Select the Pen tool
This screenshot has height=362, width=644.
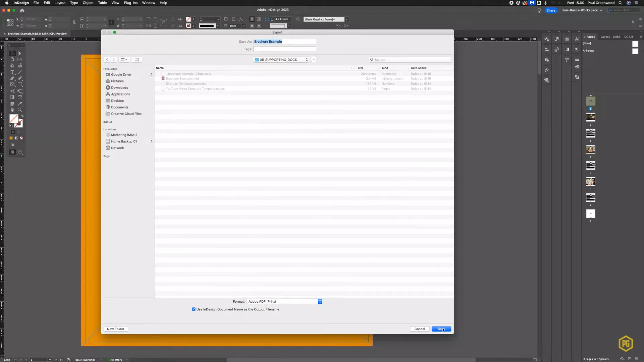tap(12, 78)
